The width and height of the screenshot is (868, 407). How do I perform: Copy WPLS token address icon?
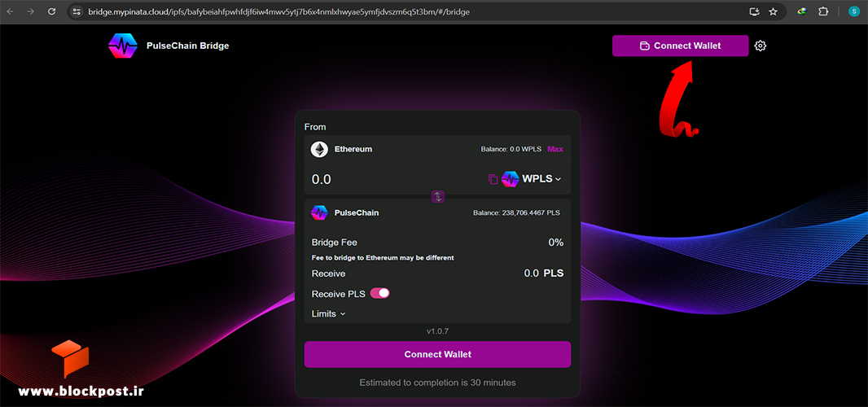(x=493, y=179)
